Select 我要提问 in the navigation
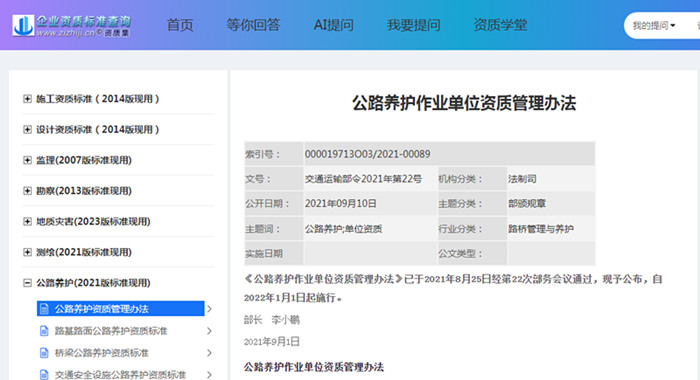 tap(413, 25)
